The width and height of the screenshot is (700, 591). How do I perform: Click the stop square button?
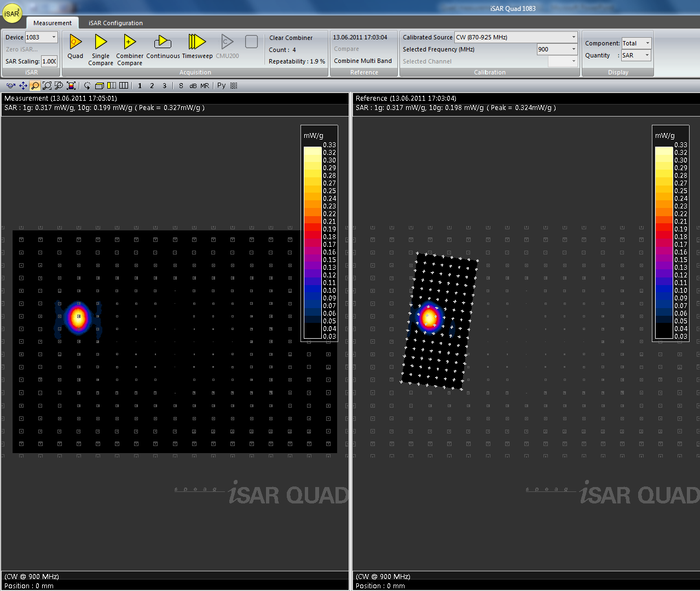pyautogui.click(x=251, y=42)
